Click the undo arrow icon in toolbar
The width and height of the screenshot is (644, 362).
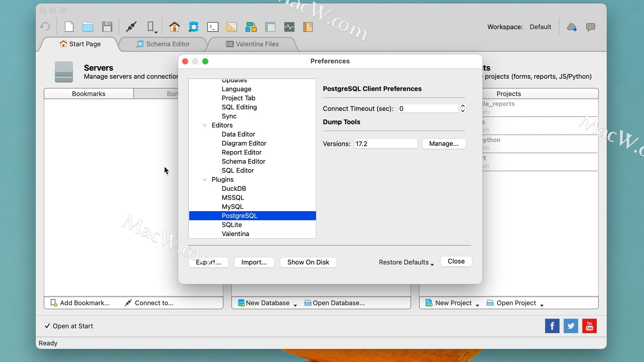coord(45,27)
